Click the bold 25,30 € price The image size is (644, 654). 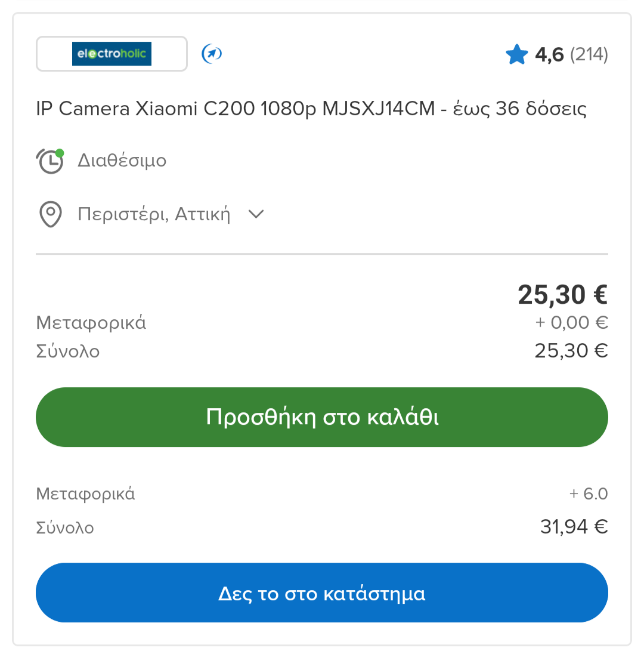click(x=562, y=294)
